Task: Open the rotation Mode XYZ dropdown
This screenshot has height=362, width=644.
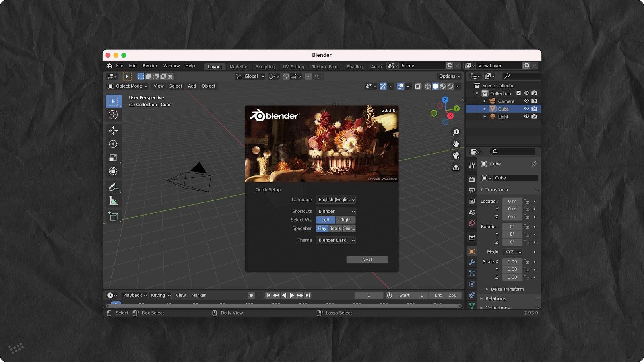Action: point(512,252)
